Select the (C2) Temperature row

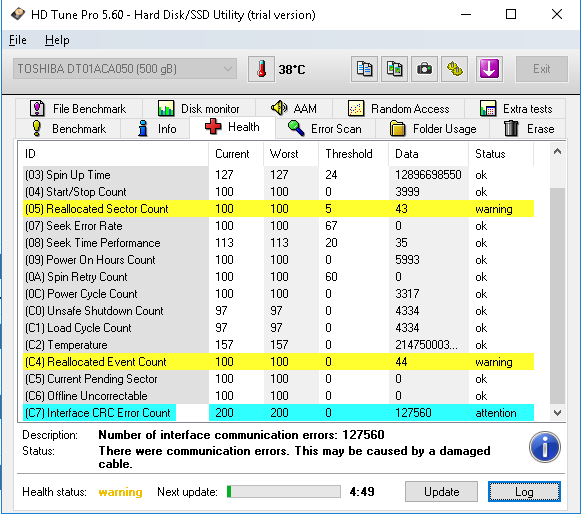278,345
